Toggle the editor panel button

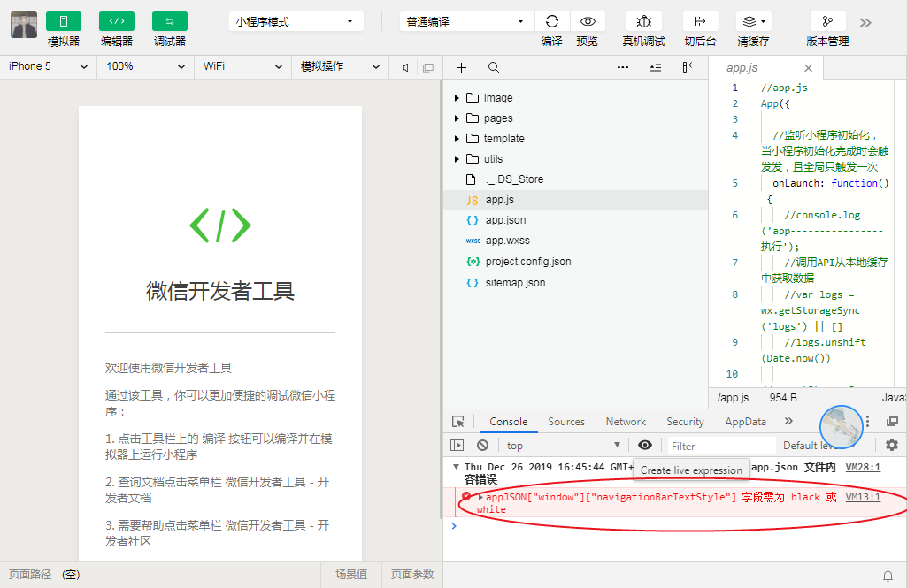(x=117, y=21)
